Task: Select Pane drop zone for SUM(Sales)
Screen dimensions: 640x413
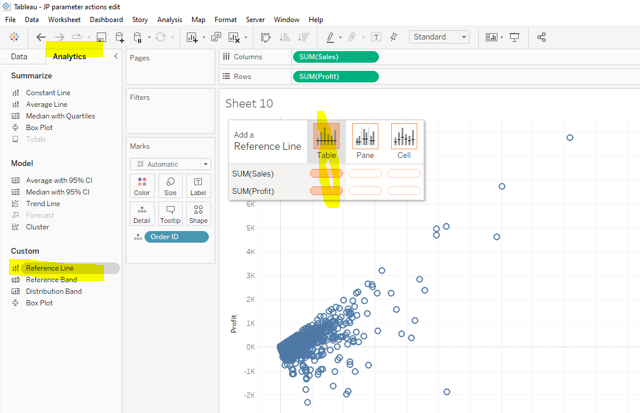Action: [365, 174]
